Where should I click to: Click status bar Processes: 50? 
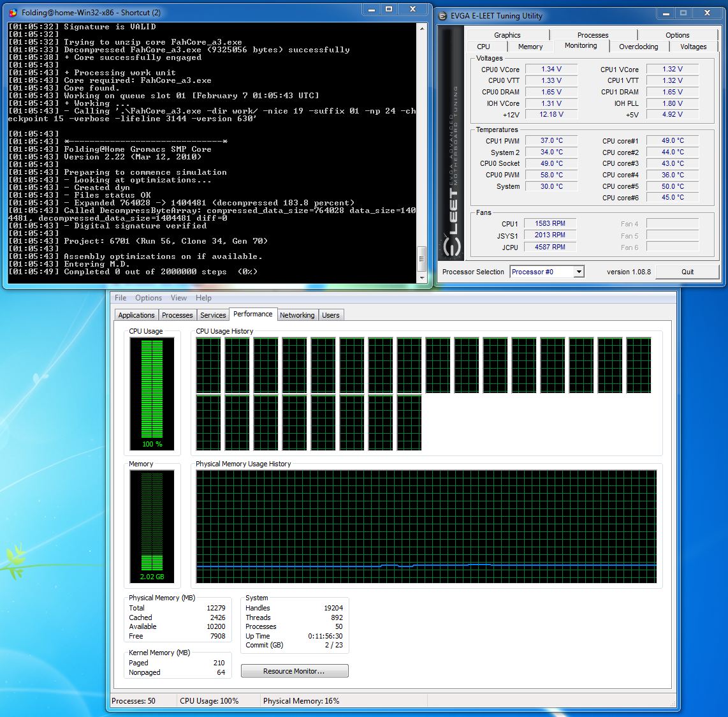pyautogui.click(x=133, y=701)
